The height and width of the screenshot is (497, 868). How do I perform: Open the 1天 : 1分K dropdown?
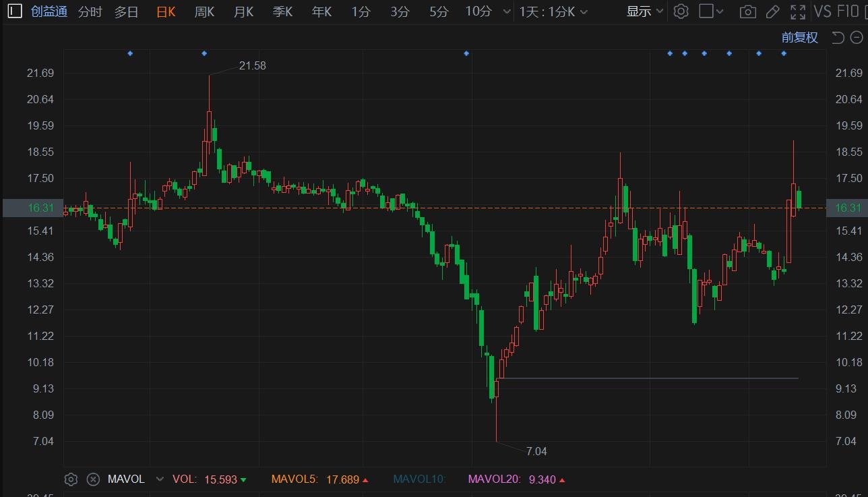point(553,11)
